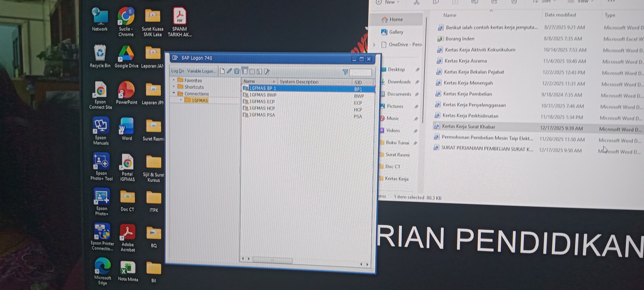Click Edit pencil icon in SAP toolbar
The width and height of the screenshot is (644, 290).
(x=229, y=71)
